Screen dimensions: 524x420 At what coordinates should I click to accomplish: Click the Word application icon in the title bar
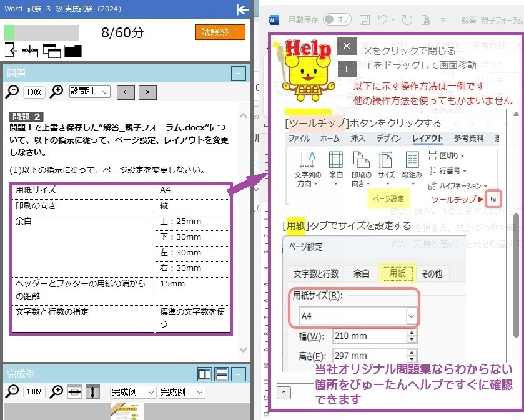tap(274, 20)
